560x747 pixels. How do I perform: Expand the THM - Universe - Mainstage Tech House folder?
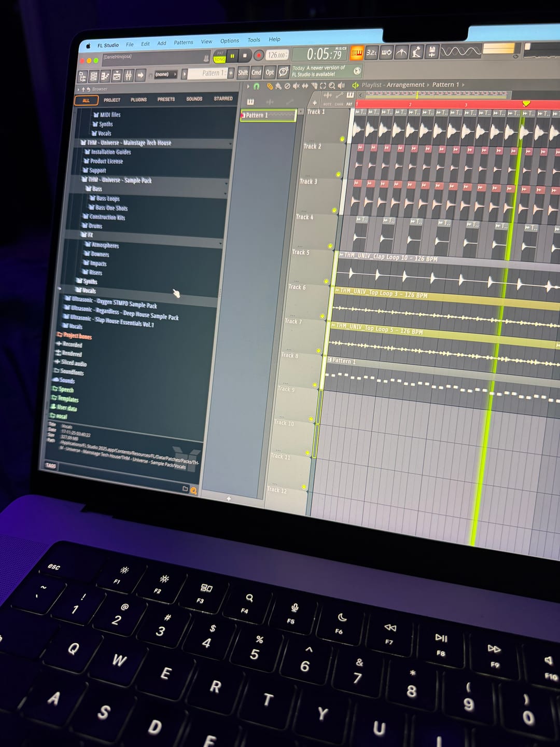click(x=129, y=143)
